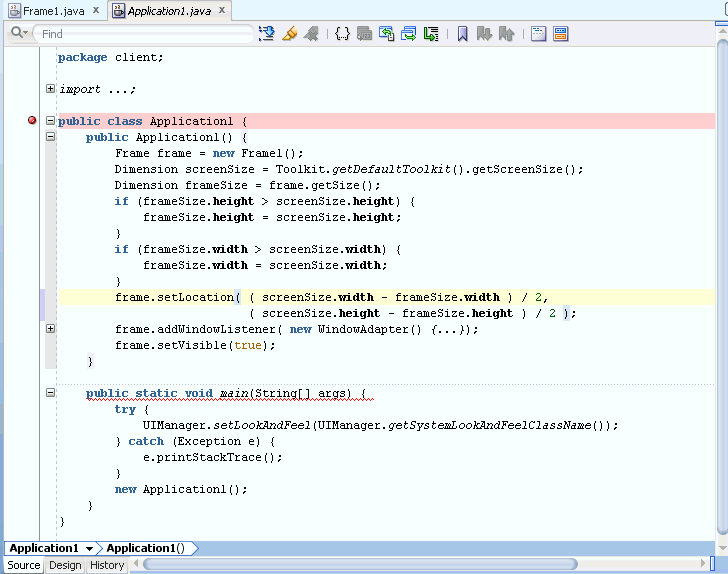
Task: Click the grayed line-numbers toolbar icon
Action: (364, 33)
